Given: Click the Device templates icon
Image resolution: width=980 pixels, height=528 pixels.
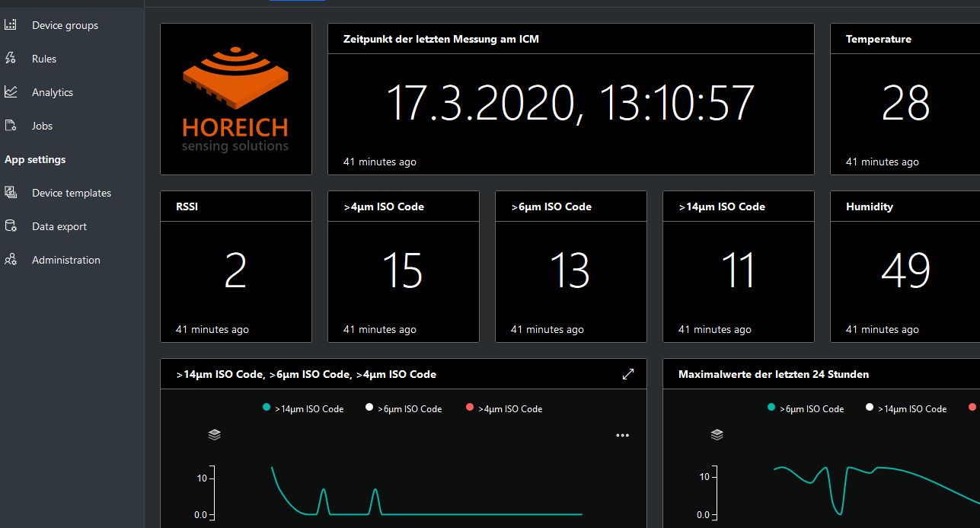Looking at the screenshot, I should 11,193.
